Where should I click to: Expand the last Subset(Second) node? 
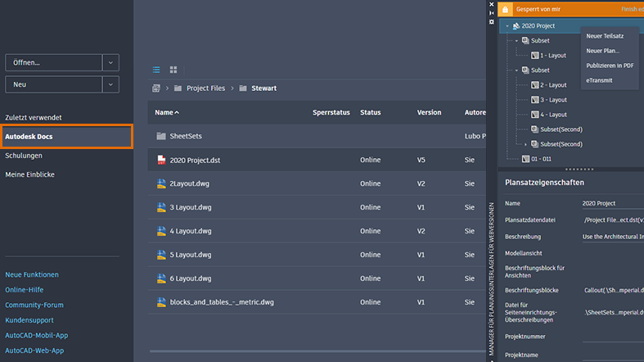(x=525, y=144)
